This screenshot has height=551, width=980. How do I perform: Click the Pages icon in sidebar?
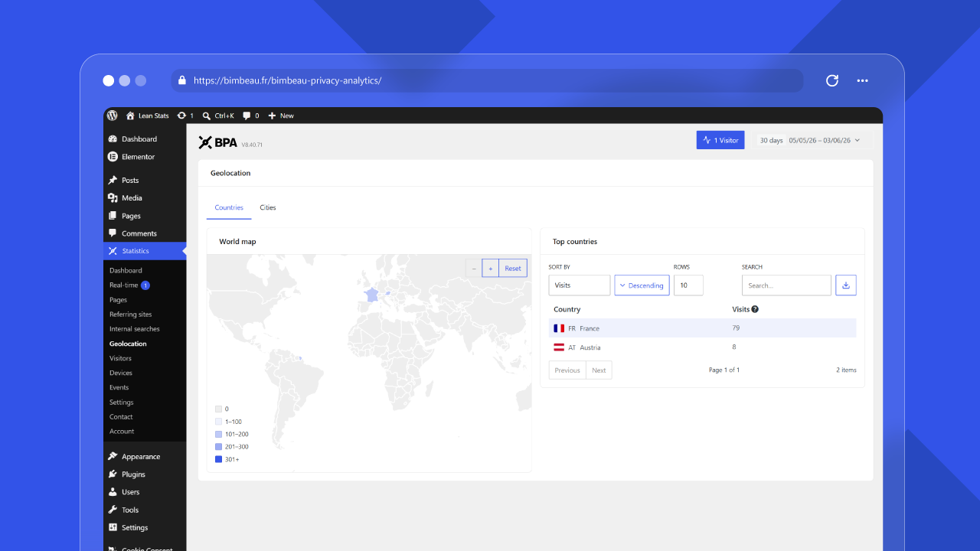click(113, 216)
